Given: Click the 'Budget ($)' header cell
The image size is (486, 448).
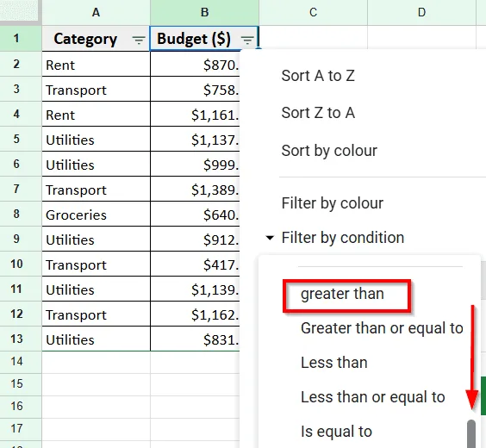Looking at the screenshot, I should point(204,39).
